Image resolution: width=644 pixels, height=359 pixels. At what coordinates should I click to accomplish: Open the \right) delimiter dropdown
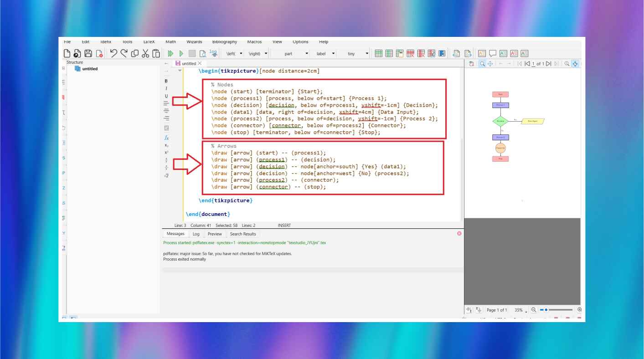point(265,53)
